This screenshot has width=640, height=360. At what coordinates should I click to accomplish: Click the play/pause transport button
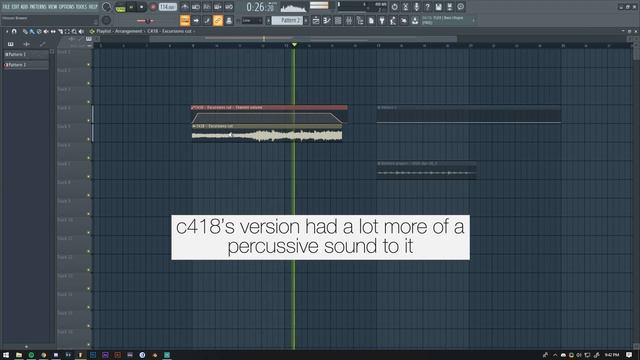(x=131, y=7)
